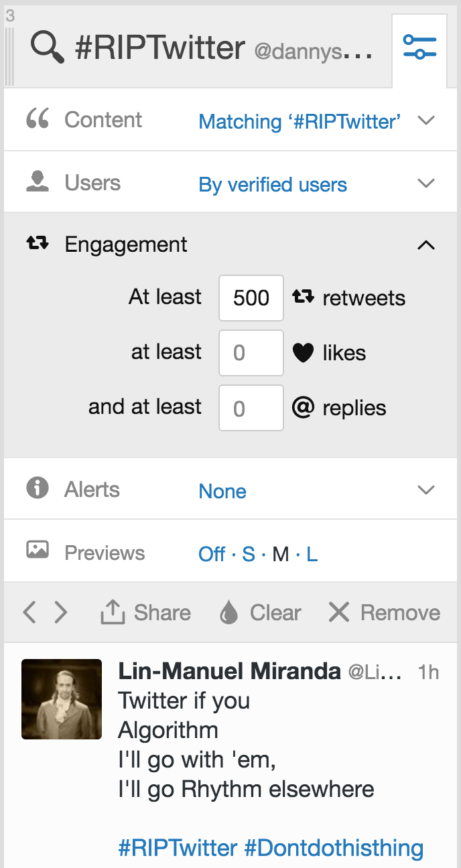Click the minimum replies input field
The height and width of the screenshot is (868, 461).
coord(251,407)
